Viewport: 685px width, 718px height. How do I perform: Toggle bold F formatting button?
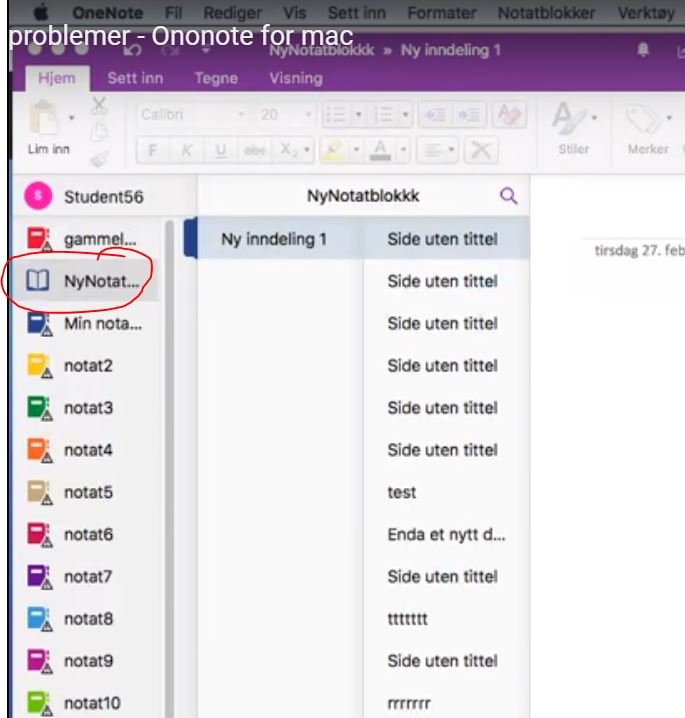pos(153,150)
